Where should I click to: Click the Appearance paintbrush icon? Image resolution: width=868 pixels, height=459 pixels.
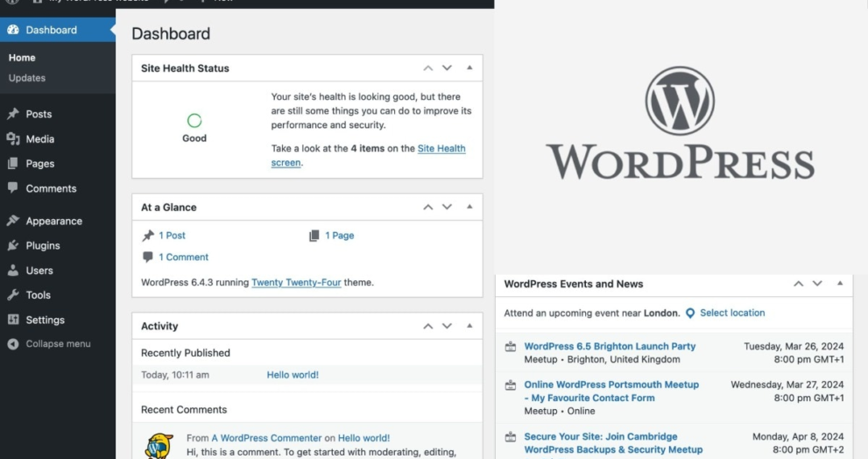point(13,221)
